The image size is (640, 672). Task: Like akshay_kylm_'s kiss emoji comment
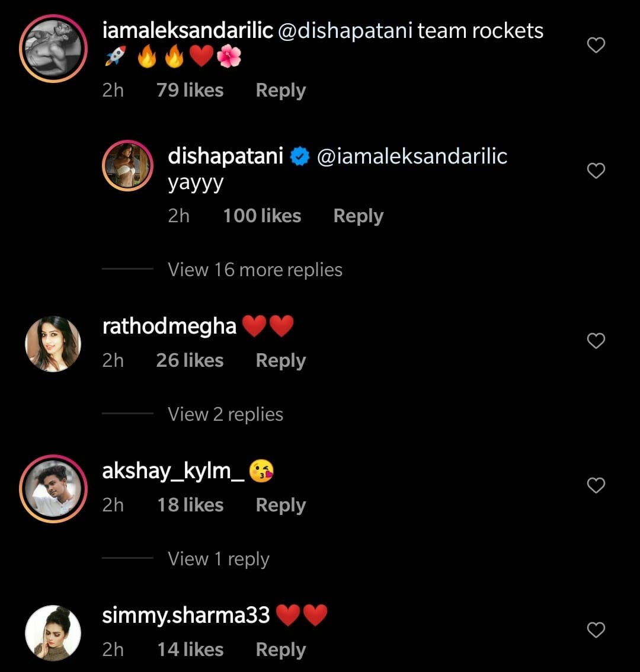[x=596, y=485]
